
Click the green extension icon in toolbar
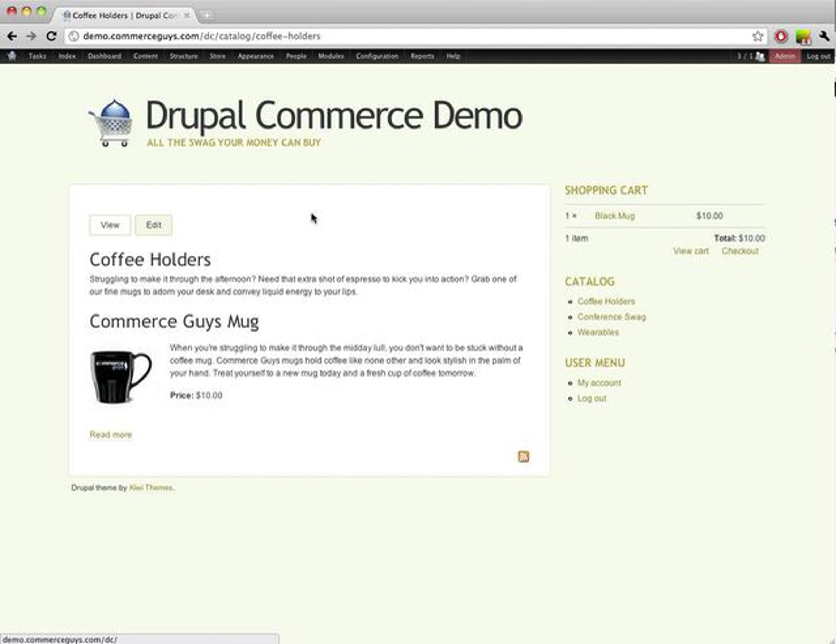pyautogui.click(x=803, y=37)
